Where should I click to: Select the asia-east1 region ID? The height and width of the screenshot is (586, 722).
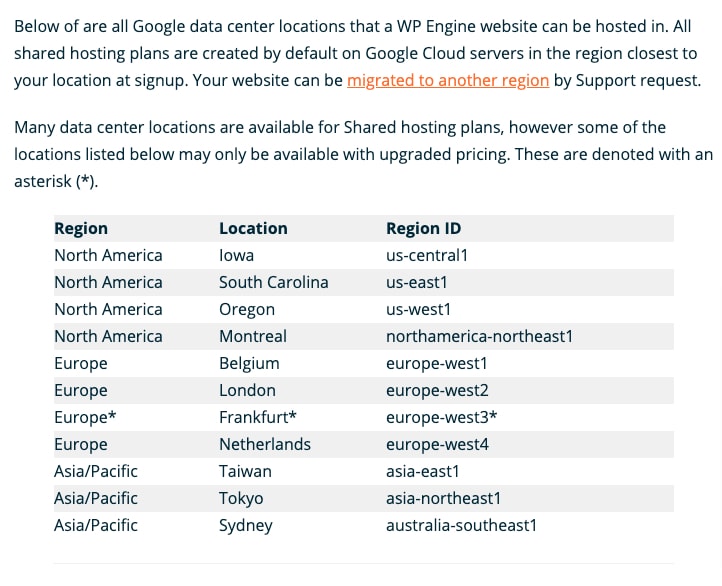[423, 472]
